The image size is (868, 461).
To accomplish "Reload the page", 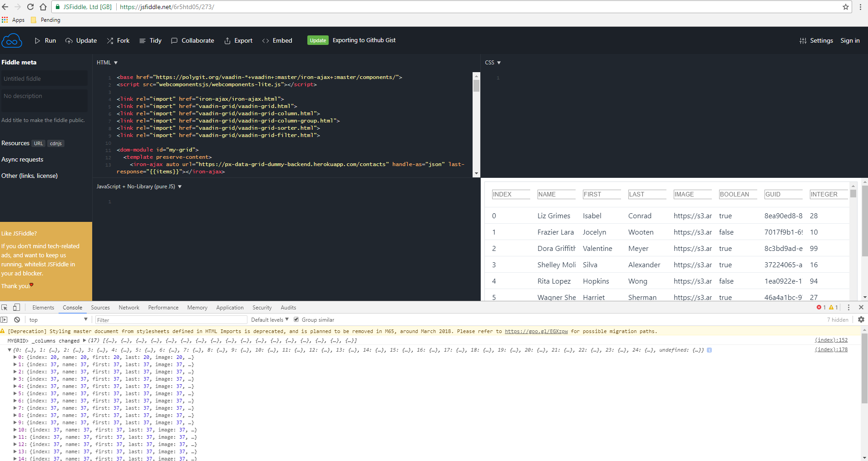I will point(30,7).
